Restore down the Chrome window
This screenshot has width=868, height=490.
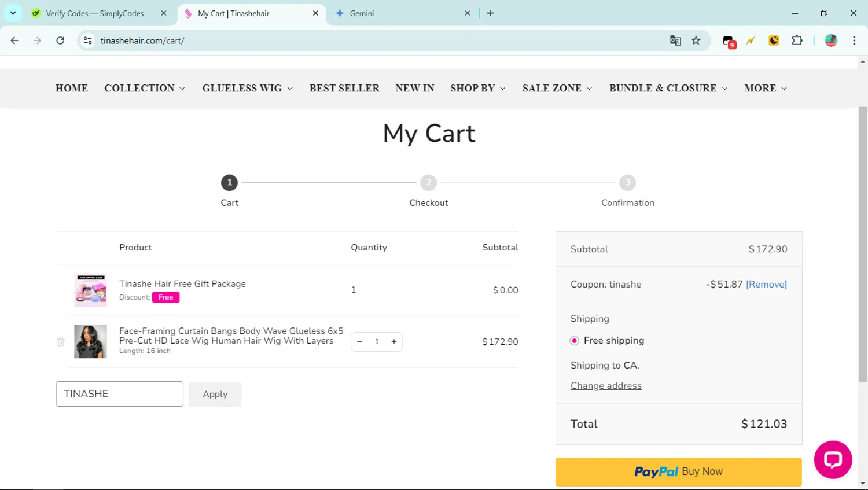pos(824,13)
